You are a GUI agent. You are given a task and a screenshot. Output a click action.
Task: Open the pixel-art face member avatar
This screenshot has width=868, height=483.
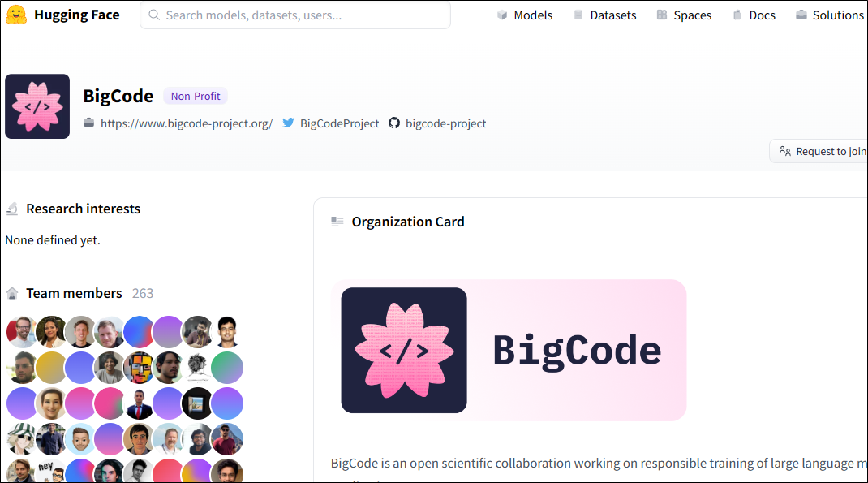point(139,368)
